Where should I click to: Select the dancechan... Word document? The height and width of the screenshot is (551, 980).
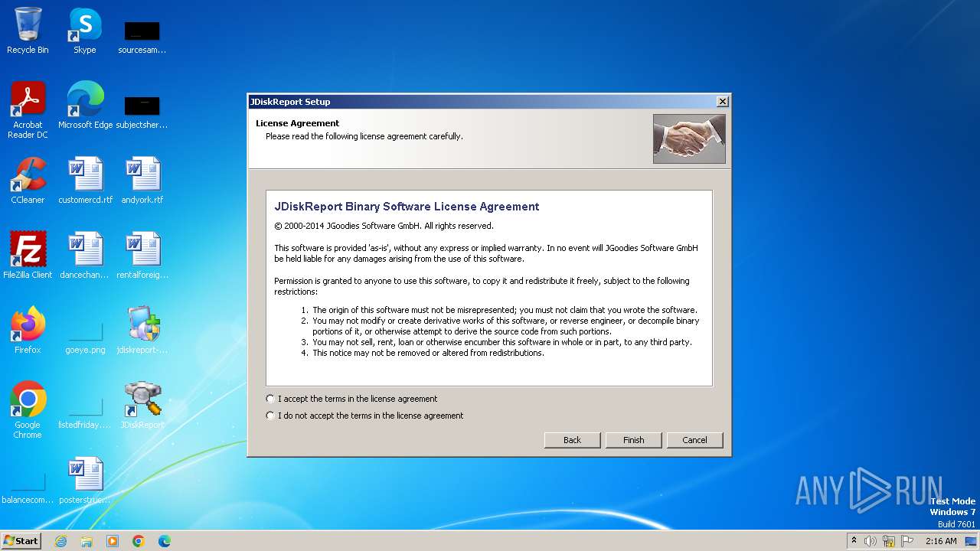[85, 256]
